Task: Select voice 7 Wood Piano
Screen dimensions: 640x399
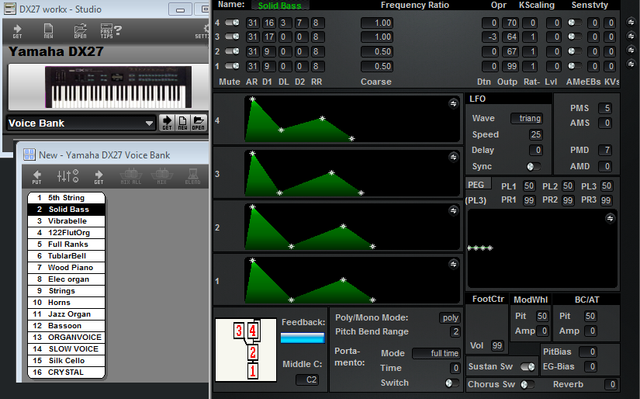Action: (66, 267)
